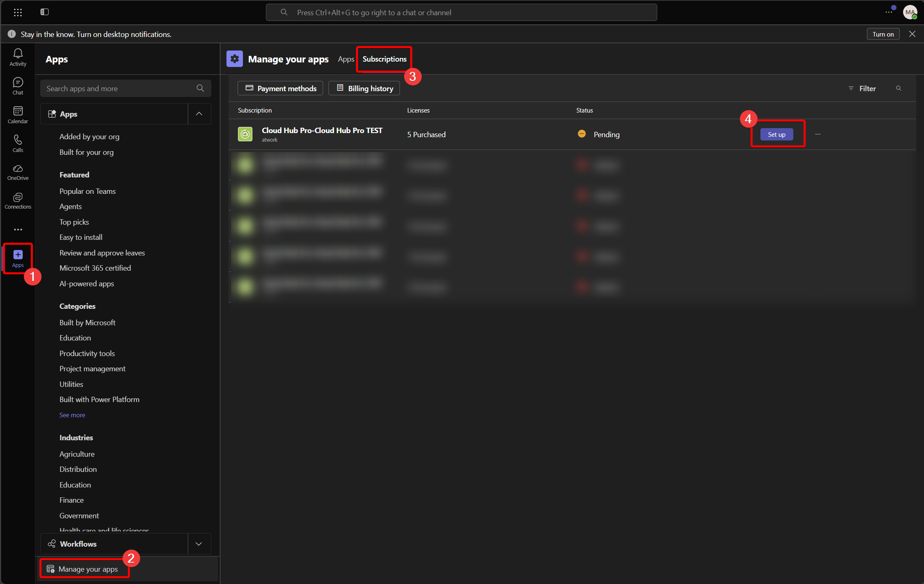The image size is (924, 584).
Task: Click the Manage your apps gear icon
Action: coord(235,59)
